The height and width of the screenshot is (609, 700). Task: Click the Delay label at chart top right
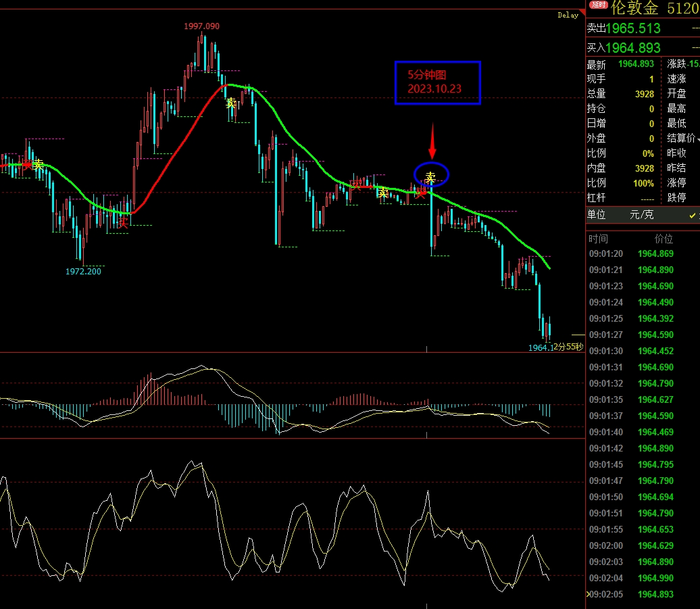pos(568,15)
